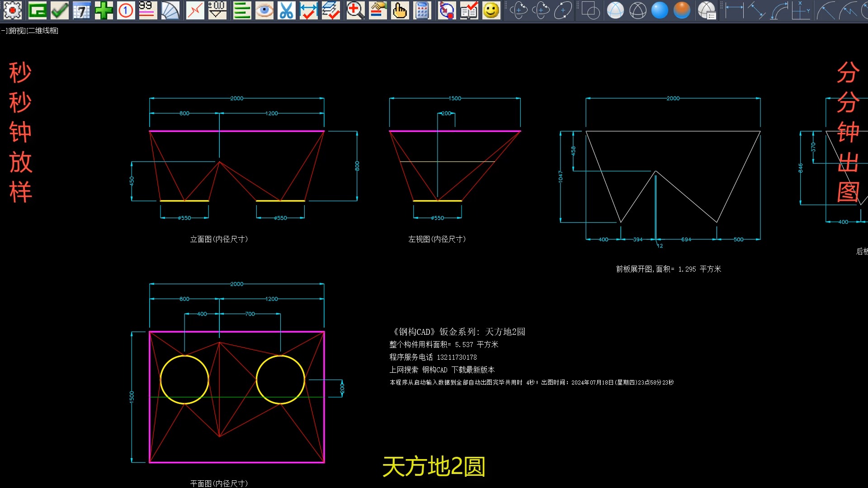The image size is (868, 488).
Task: Open the calculator tool icon
Action: pyautogui.click(x=422, y=10)
